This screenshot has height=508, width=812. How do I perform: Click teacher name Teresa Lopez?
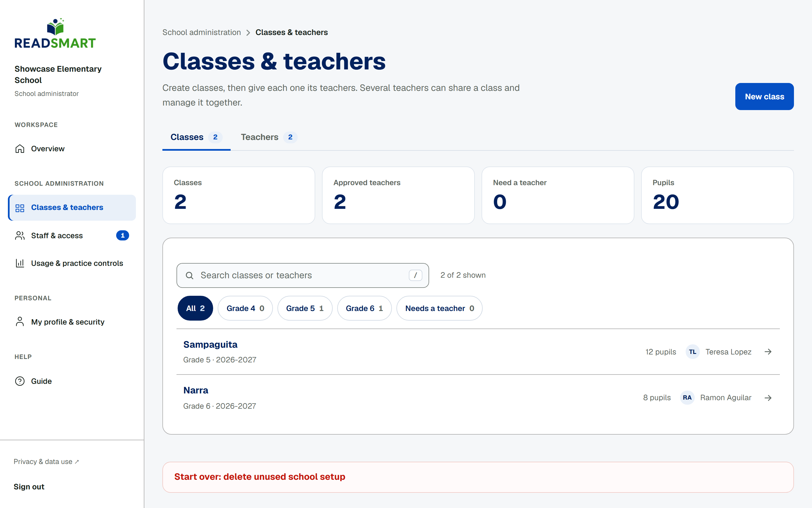pyautogui.click(x=729, y=352)
